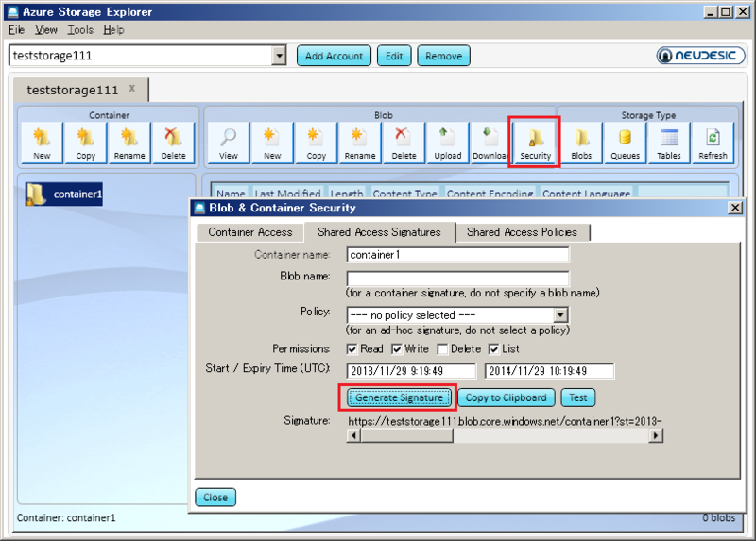The image size is (756, 541).
Task: Refresh the storage view
Action: click(713, 144)
